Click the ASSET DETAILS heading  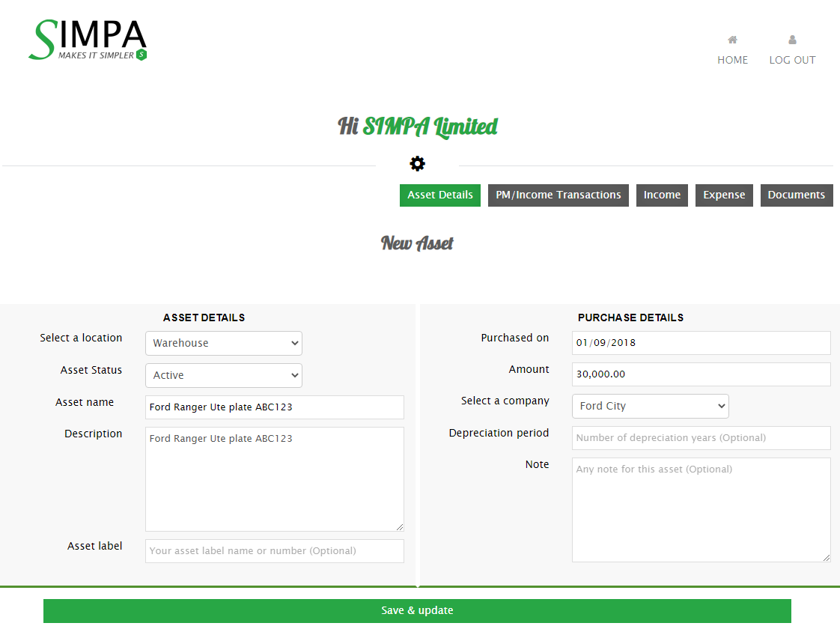204,317
